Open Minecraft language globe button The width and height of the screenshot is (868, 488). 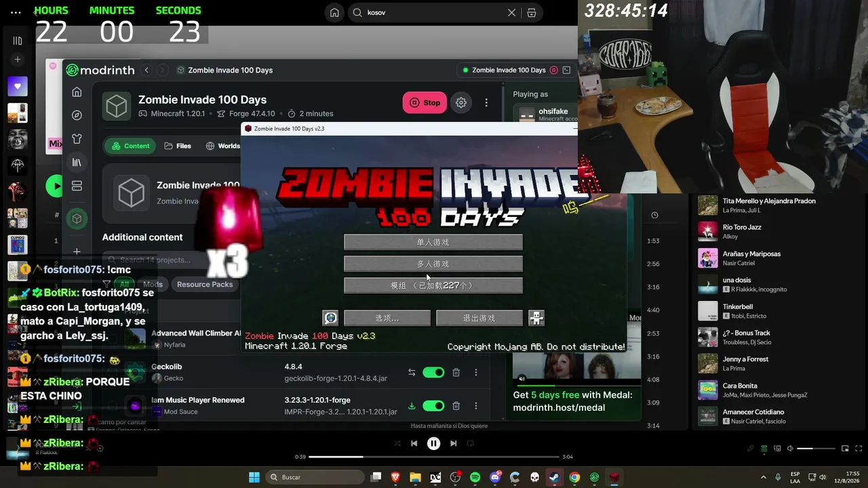330,318
